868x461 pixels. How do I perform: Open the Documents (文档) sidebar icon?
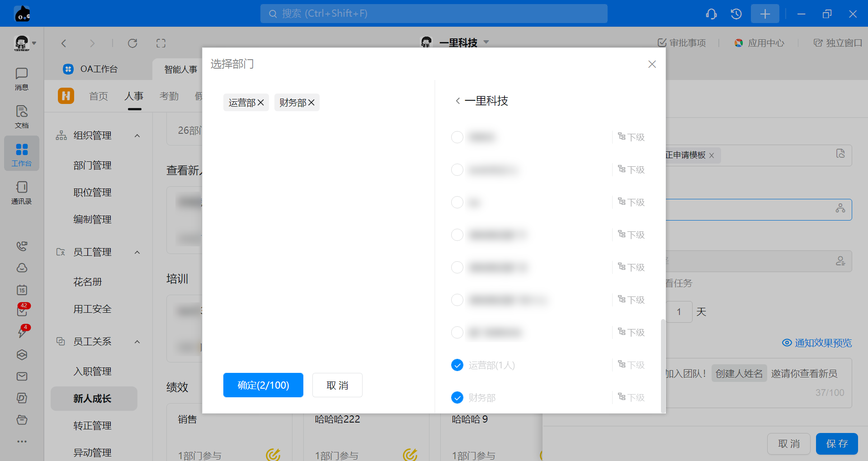tap(21, 117)
